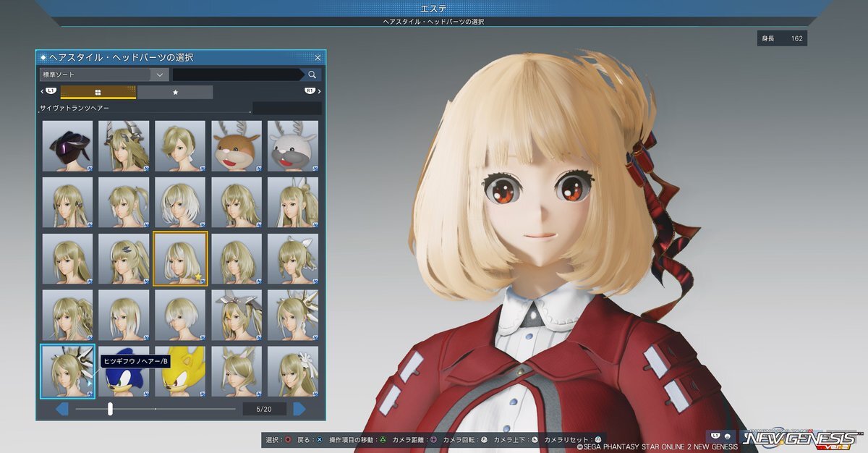868x453 pixels.
Task: Click the triangle icon beside 操作項目の移動
Action: [381, 439]
